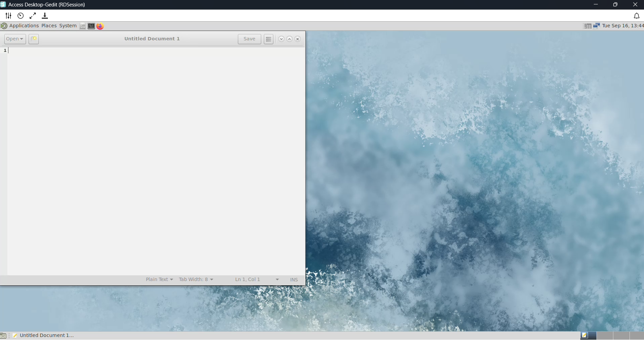
Task: Launch the file manager from the top panel
Action: click(x=83, y=26)
